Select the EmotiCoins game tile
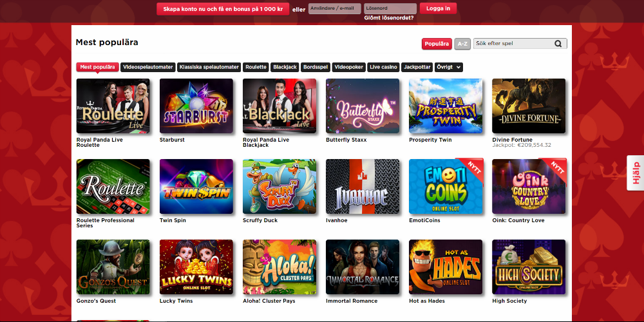This screenshot has height=322, width=644. (446, 187)
